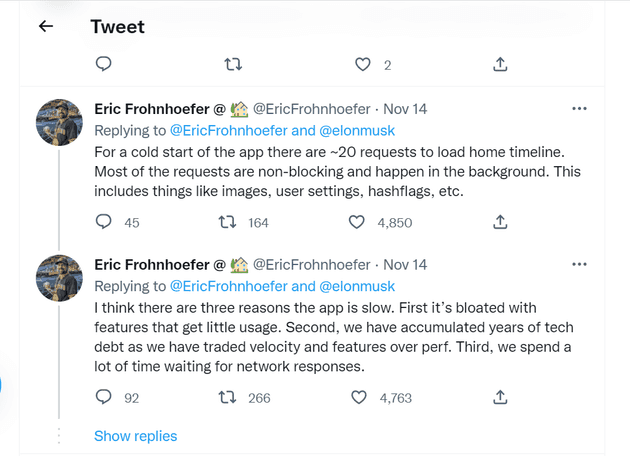View Eric Frohnhoefer's avatar on first tweet
The width and height of the screenshot is (630, 456).
[x=59, y=122]
